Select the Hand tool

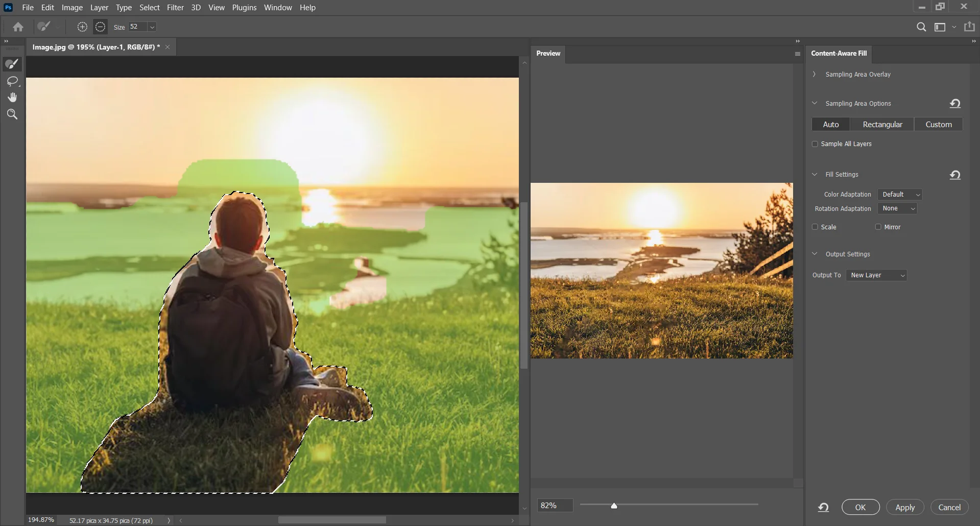(x=12, y=98)
